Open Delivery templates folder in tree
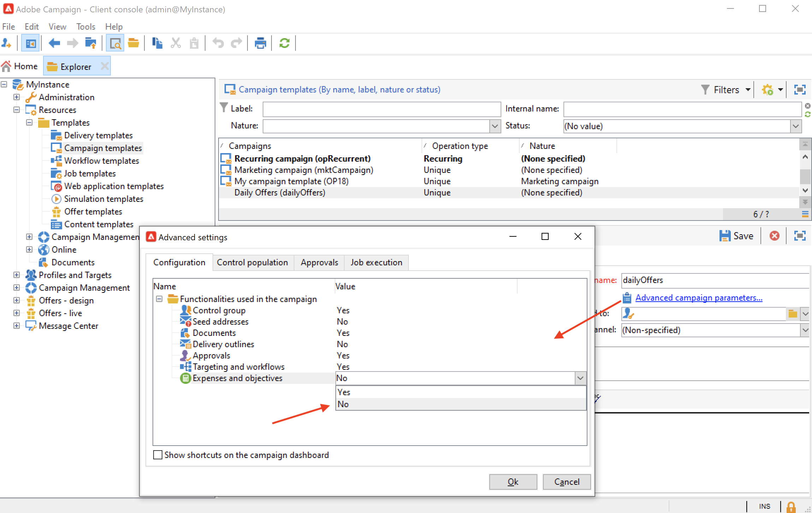 [x=98, y=135]
